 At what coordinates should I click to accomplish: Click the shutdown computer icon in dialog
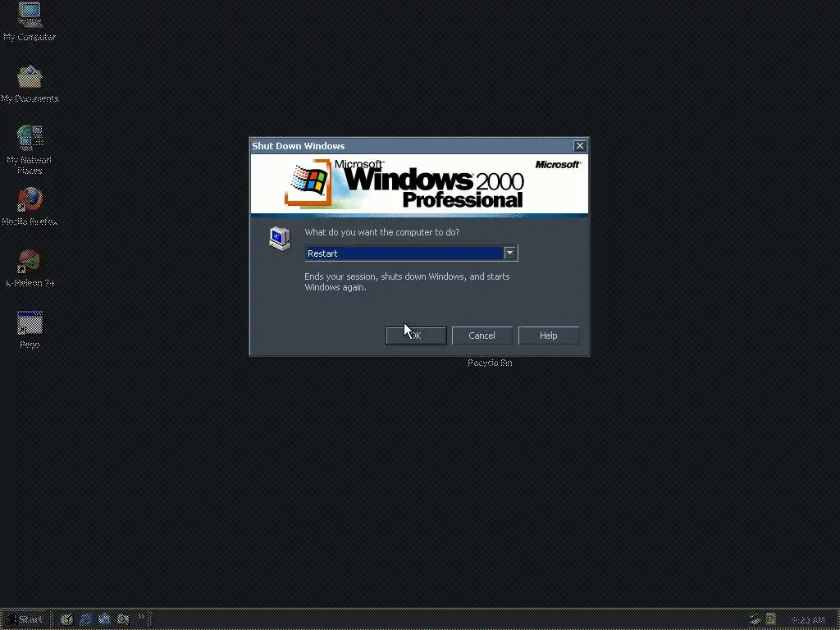click(x=280, y=239)
